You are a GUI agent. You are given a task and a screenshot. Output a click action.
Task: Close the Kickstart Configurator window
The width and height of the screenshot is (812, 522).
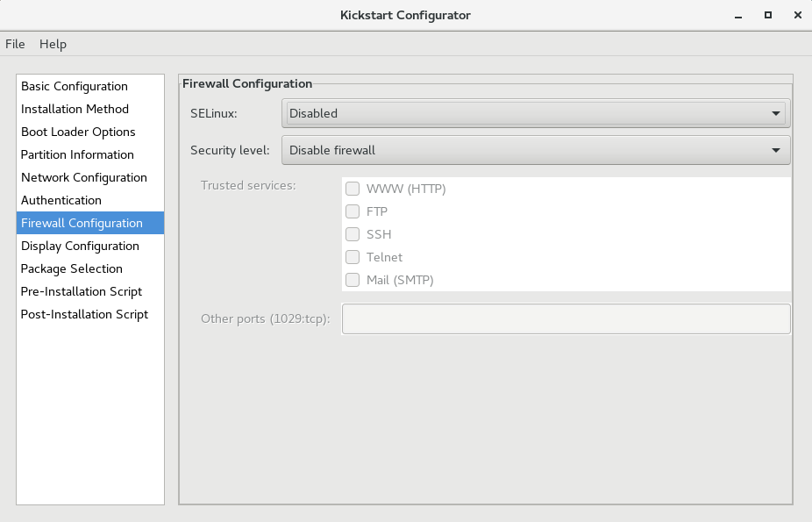coord(797,15)
